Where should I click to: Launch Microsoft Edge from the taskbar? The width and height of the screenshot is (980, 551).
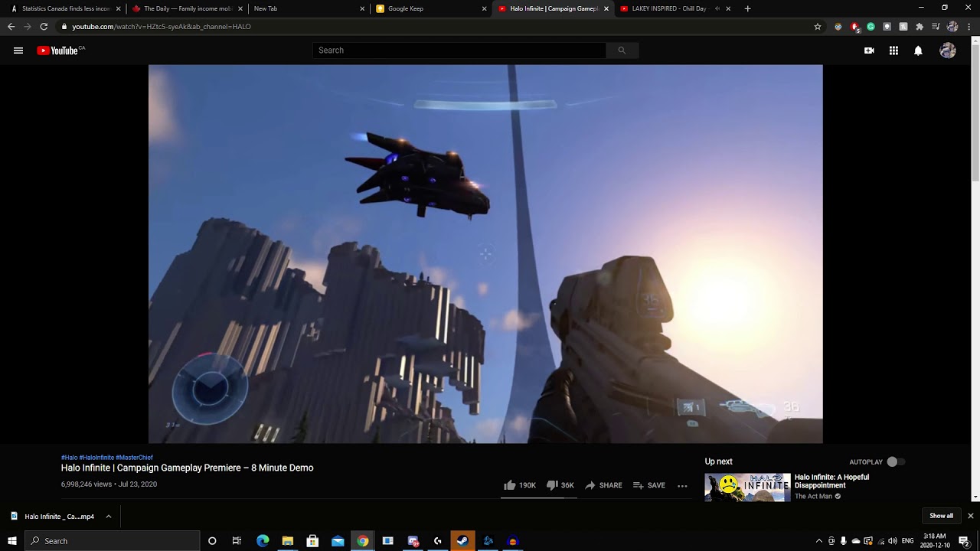click(263, 541)
